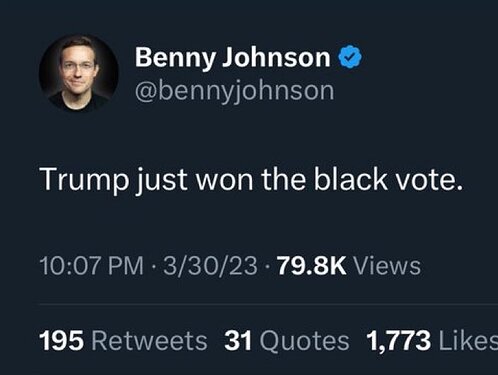Click the "Johnson" surname text beside badge
The width and height of the screenshot is (498, 375).
click(x=276, y=57)
